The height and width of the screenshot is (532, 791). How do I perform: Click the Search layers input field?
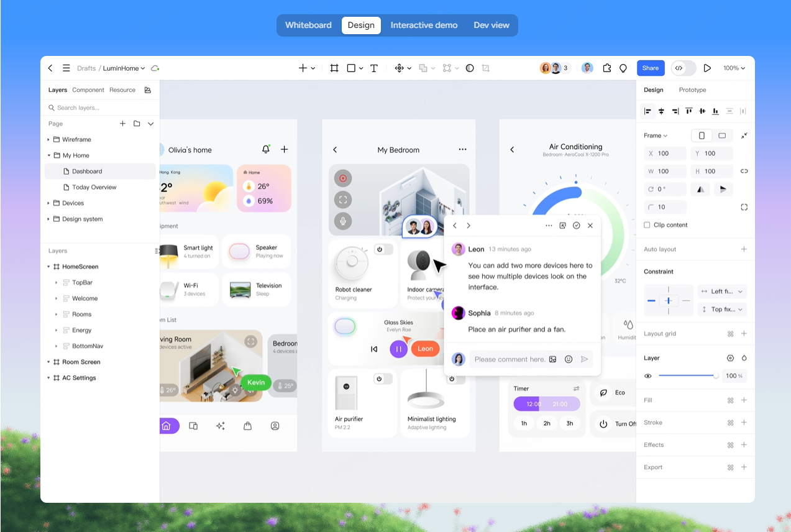99,108
